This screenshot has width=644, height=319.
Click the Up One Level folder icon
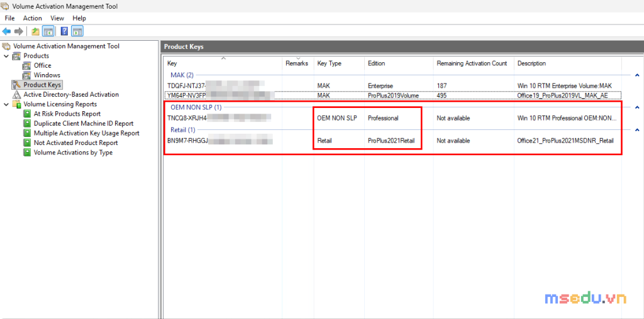[36, 31]
